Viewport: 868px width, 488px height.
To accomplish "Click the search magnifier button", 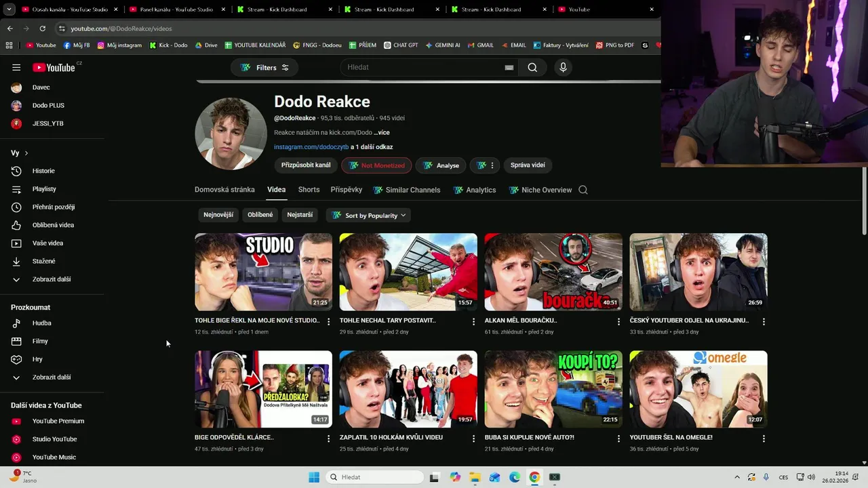I will click(x=532, y=67).
